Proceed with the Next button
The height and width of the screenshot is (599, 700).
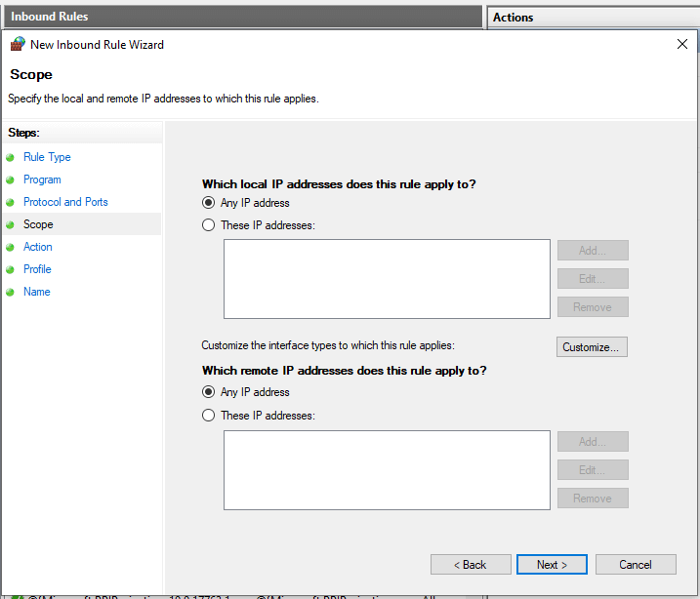(x=552, y=564)
